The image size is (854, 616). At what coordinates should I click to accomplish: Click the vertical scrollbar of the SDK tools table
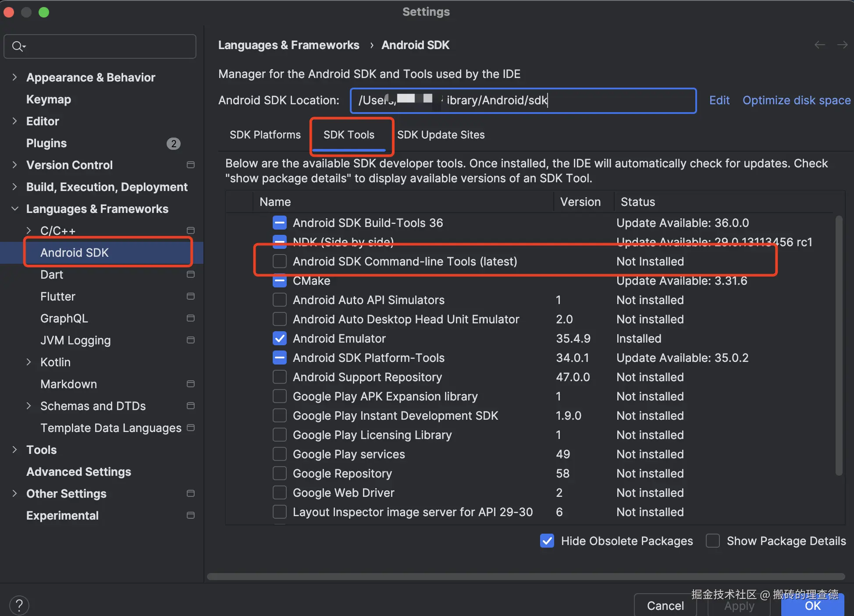[x=839, y=346]
